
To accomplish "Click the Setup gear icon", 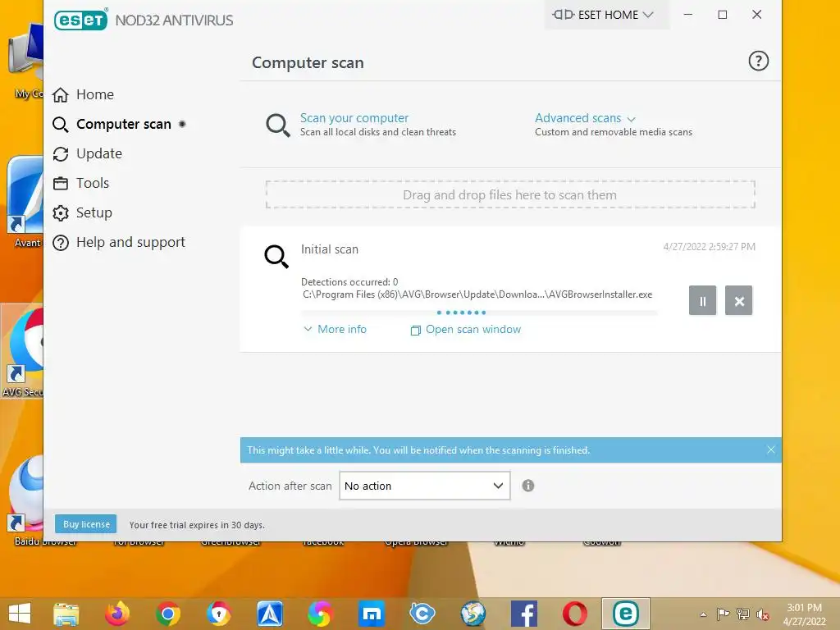I will [x=61, y=213].
